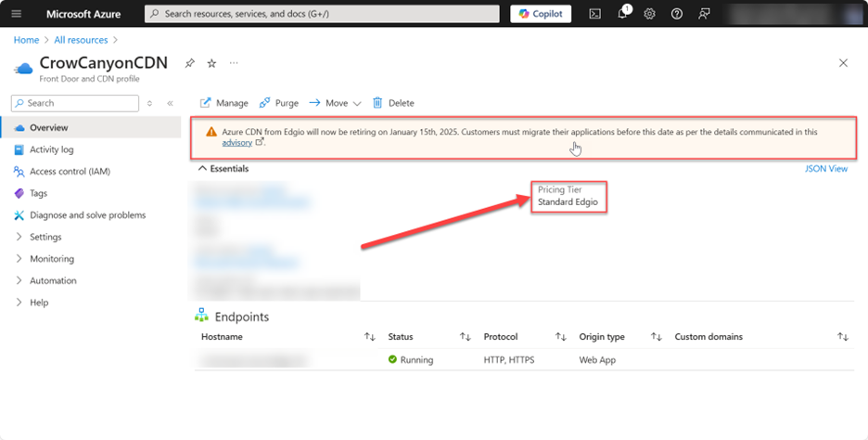Go to All resources breadcrumb
This screenshot has width=868, height=440.
[81, 40]
